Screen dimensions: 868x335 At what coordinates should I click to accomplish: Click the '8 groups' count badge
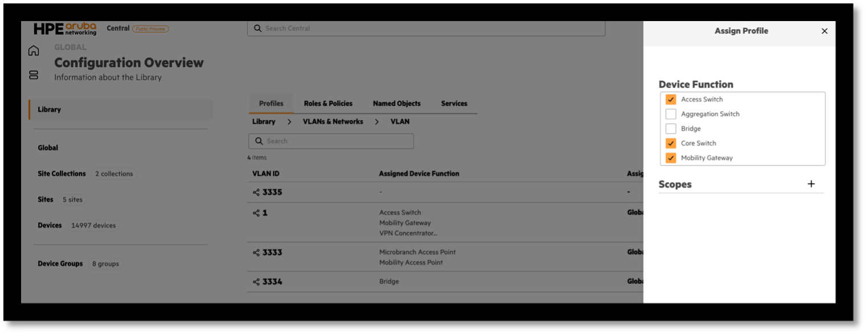coord(105,264)
